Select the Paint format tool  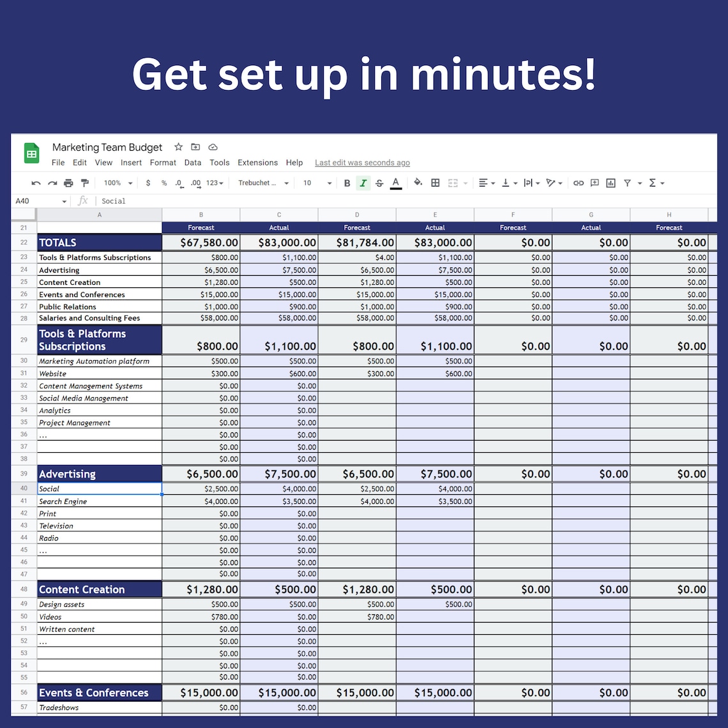84,183
